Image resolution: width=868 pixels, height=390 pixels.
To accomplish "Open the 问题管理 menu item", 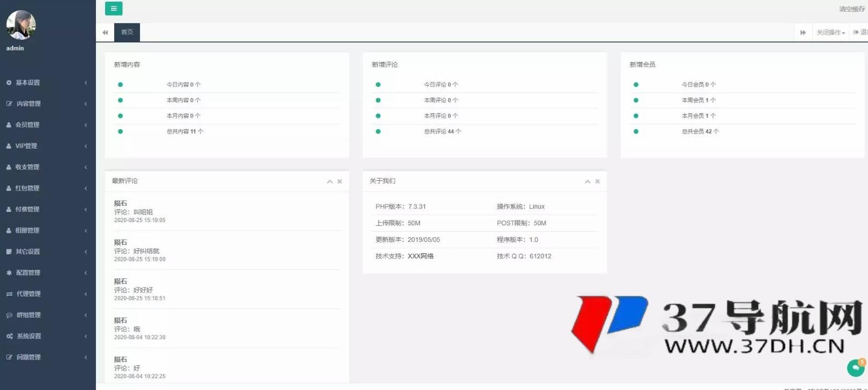I will (48, 357).
